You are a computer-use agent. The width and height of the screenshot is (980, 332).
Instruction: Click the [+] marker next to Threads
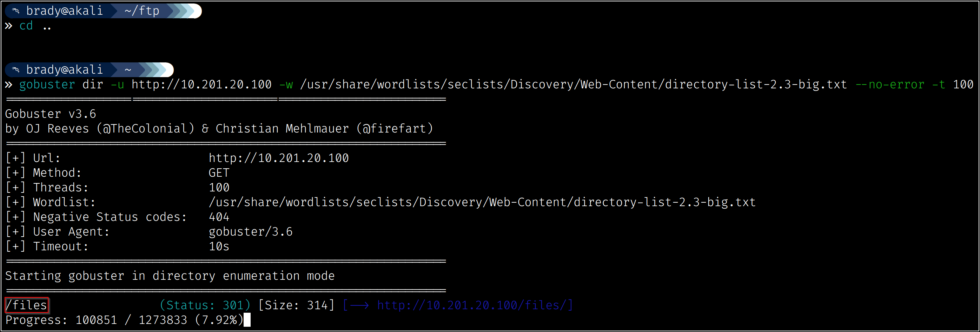tap(15, 188)
